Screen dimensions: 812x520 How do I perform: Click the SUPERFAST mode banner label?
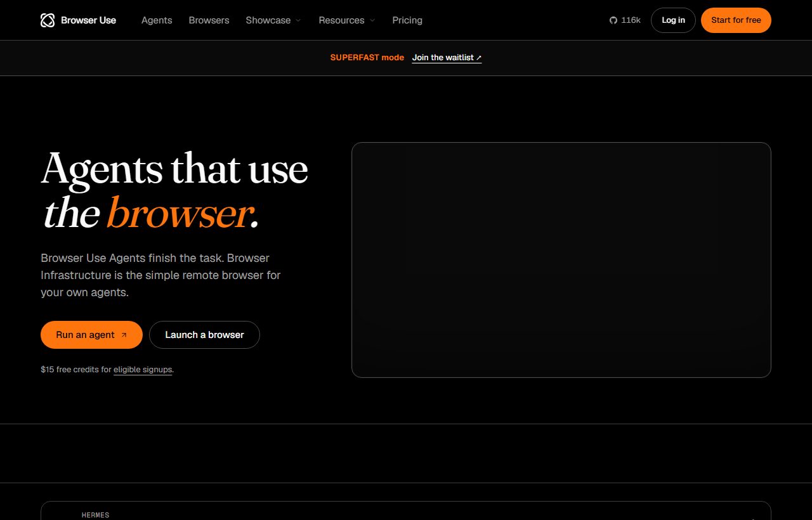point(367,58)
